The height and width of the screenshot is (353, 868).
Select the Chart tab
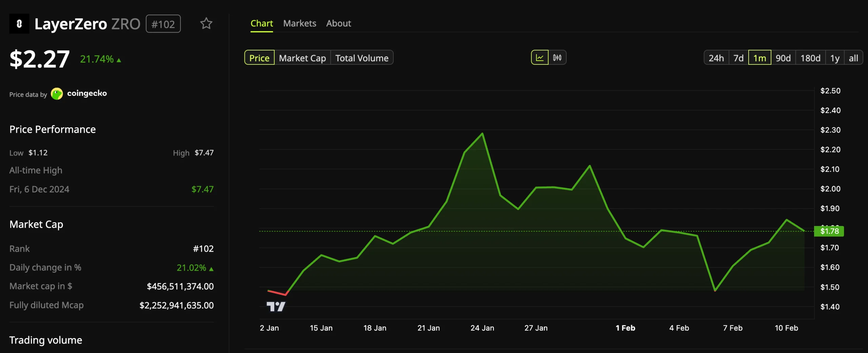(261, 23)
